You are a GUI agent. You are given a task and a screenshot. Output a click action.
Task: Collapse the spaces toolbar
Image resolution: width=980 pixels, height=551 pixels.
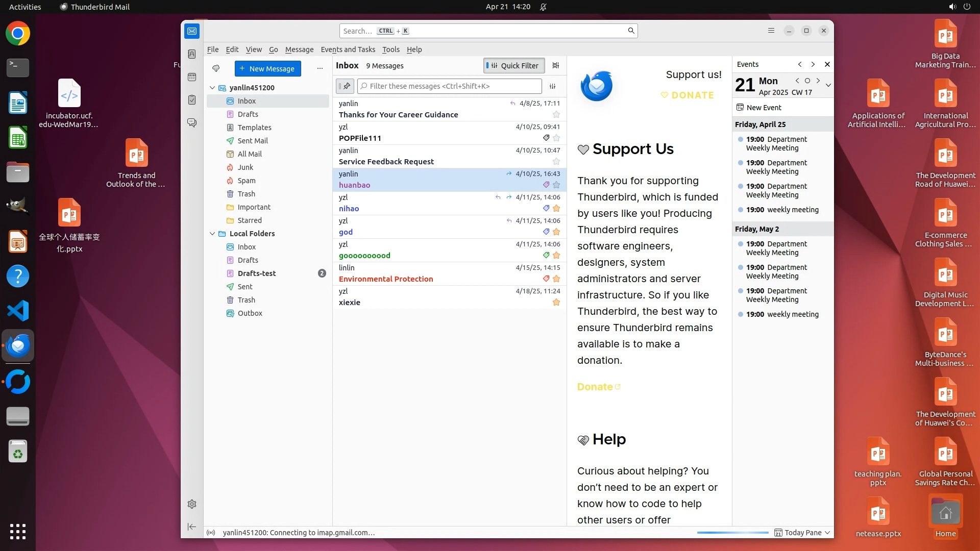(192, 527)
